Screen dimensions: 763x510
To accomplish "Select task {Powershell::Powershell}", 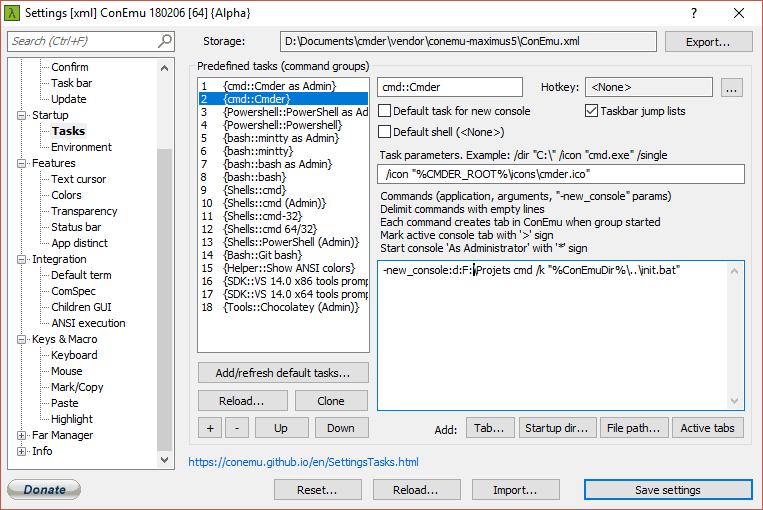I will (283, 125).
